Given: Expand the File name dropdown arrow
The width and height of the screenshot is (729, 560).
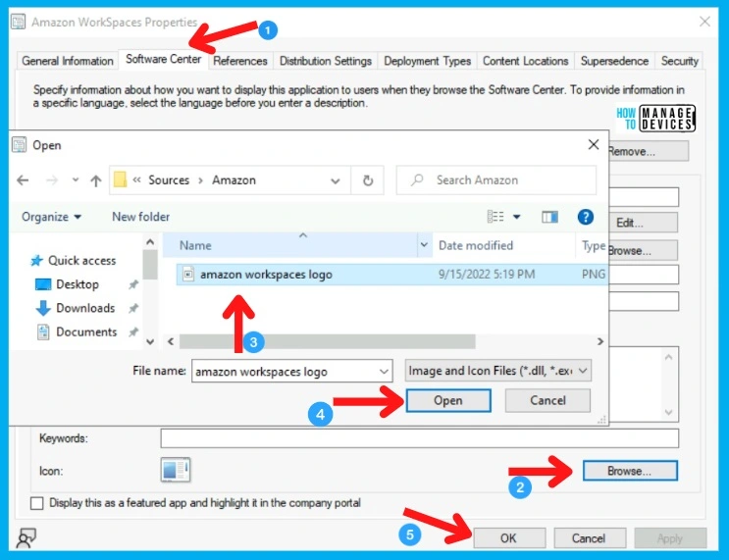Looking at the screenshot, I should (384, 372).
